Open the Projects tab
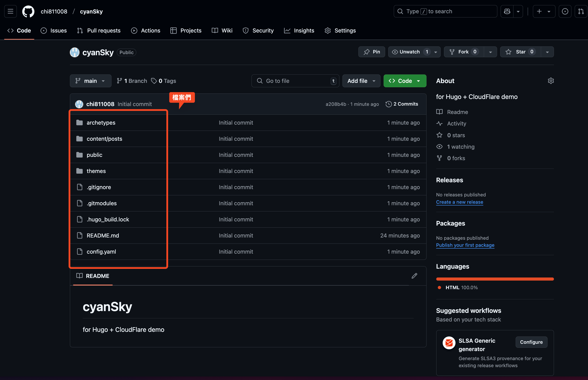Image resolution: width=588 pixels, height=380 pixels. [186, 30]
